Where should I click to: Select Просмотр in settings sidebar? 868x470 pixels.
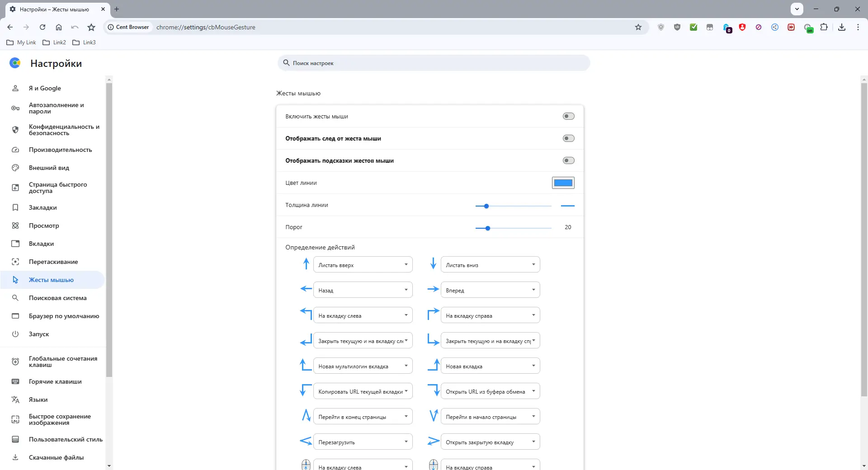[x=52, y=226]
